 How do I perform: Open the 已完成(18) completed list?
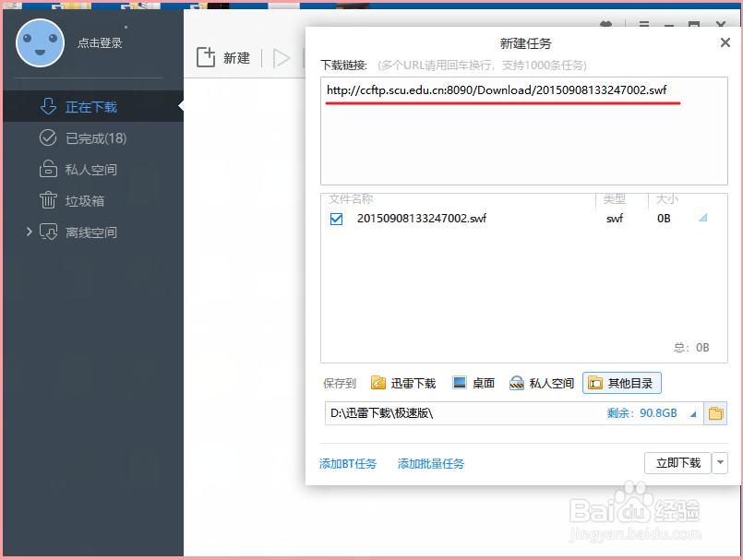pos(93,137)
